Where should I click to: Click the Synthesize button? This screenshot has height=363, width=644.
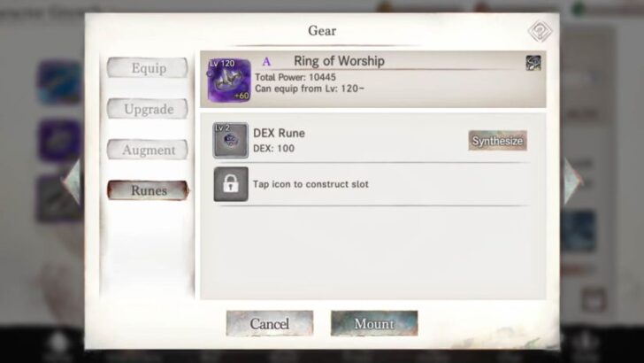[497, 141]
